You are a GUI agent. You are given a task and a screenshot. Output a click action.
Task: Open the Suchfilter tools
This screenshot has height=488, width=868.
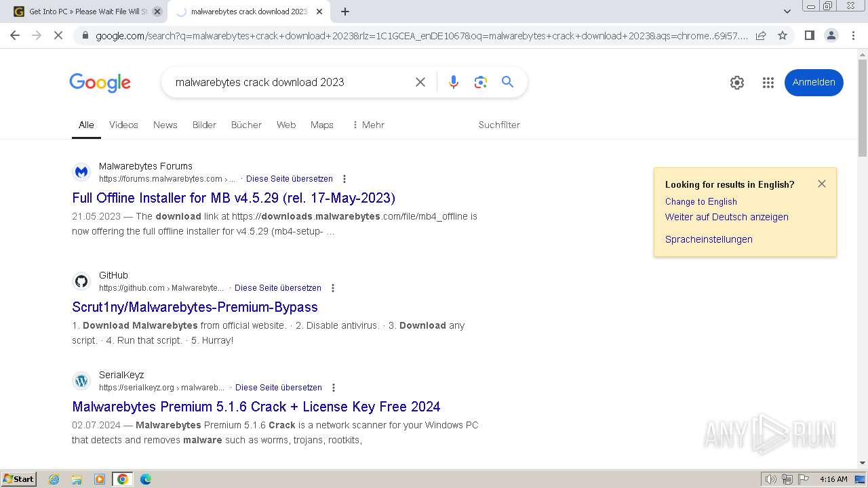pyautogui.click(x=499, y=125)
